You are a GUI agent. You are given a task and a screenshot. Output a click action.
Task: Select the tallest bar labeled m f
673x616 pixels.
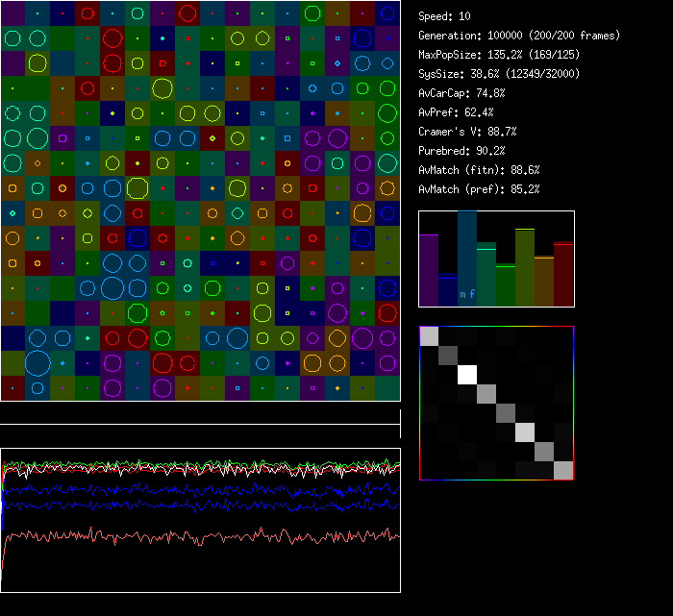click(x=467, y=258)
